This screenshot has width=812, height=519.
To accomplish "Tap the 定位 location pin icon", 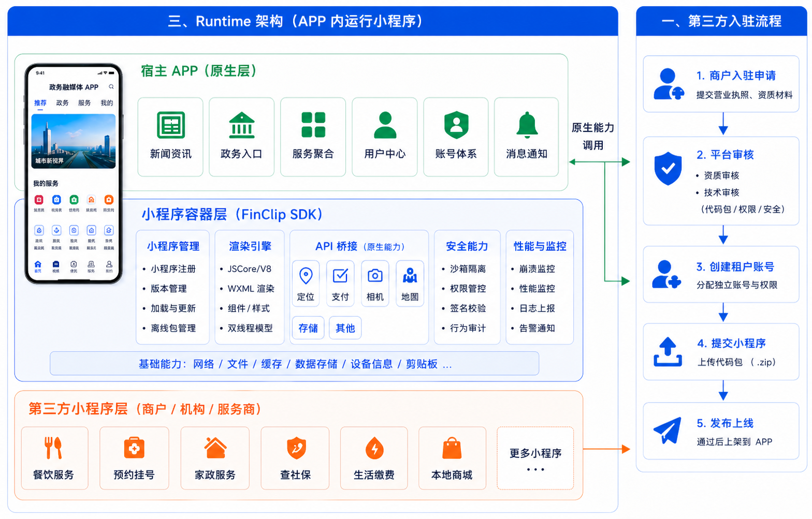I will [x=306, y=276].
